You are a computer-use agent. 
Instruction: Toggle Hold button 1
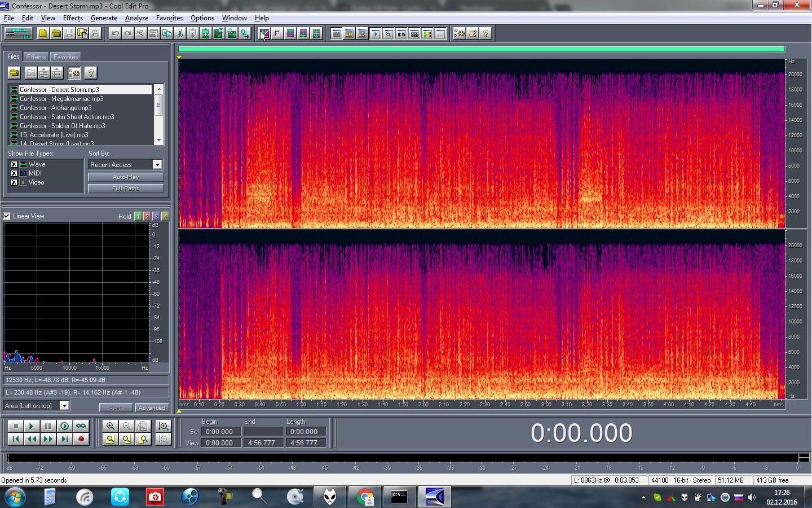pyautogui.click(x=138, y=216)
